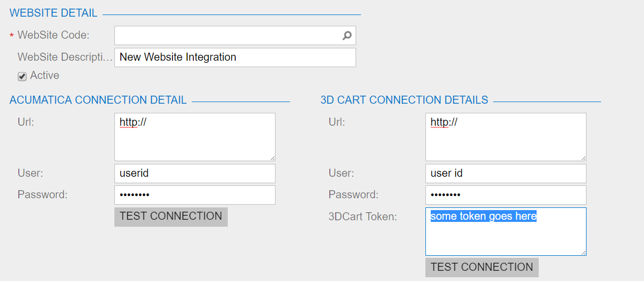Focus the WebSite Description text box
Image resolution: width=644 pixels, height=281 pixels.
pos(235,57)
